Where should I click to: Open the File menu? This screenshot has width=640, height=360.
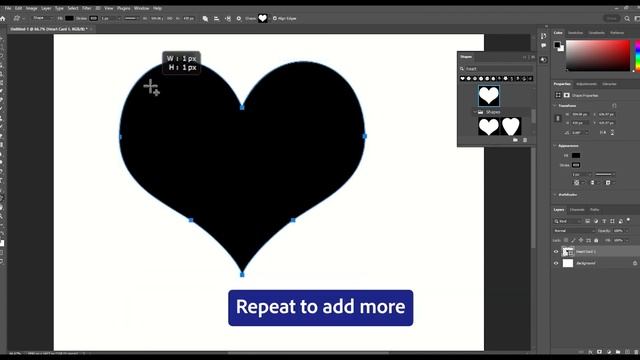click(x=8, y=8)
